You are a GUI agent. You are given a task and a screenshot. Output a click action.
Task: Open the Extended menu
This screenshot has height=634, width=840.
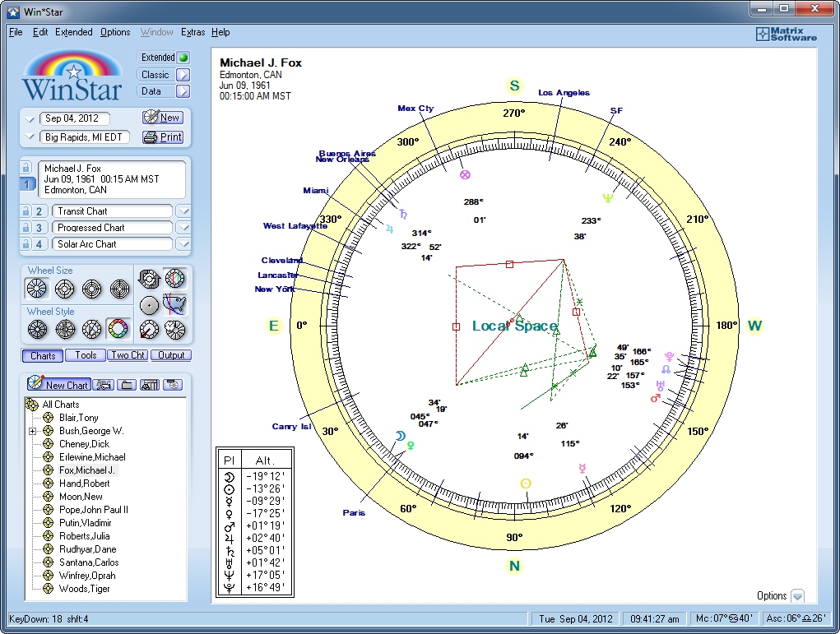click(x=74, y=32)
